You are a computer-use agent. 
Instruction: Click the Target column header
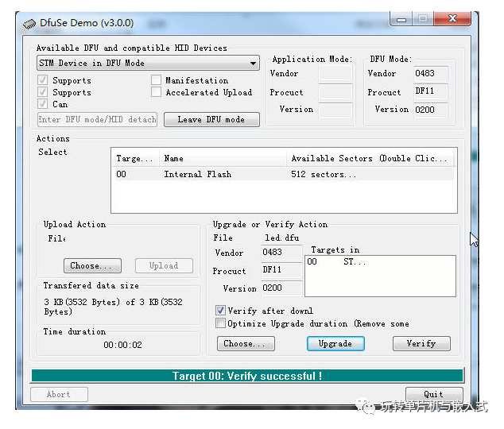(136, 158)
